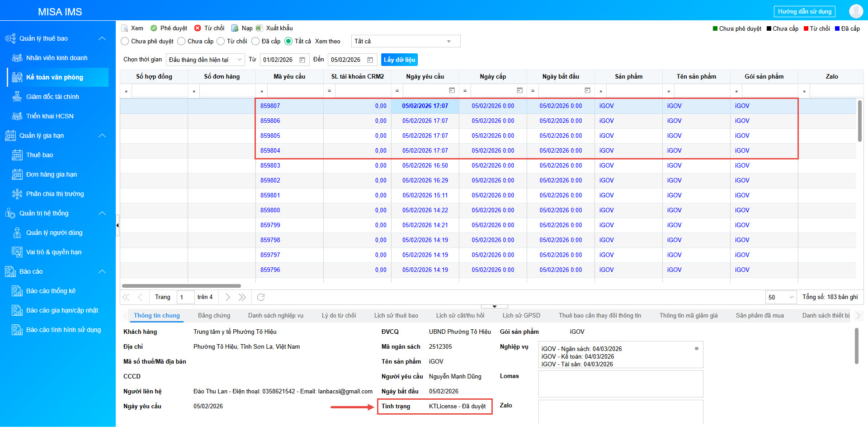
Task: Select the Đã cấp radio button
Action: click(x=255, y=41)
